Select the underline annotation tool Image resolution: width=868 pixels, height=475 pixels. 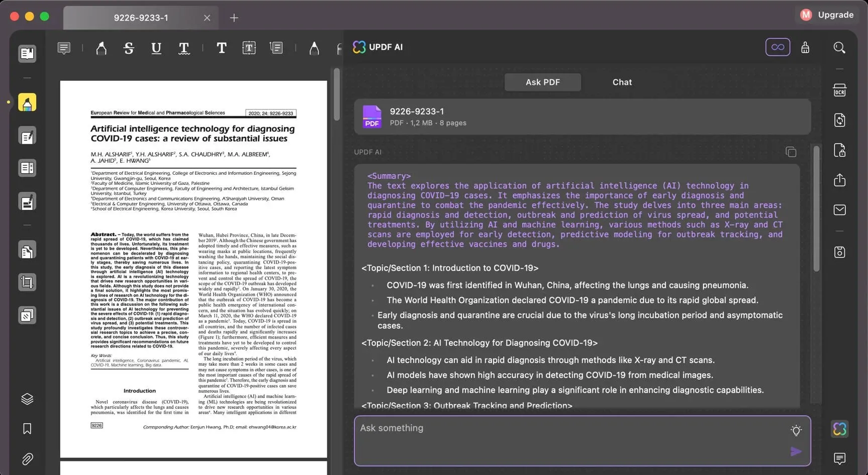click(156, 48)
